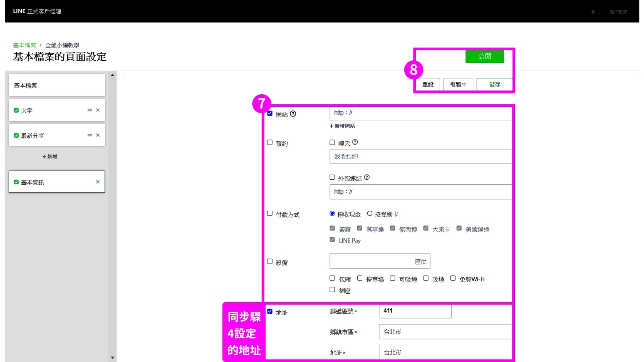Enable the 預約 checkbox
This screenshot has width=644, height=362.
[x=270, y=142]
